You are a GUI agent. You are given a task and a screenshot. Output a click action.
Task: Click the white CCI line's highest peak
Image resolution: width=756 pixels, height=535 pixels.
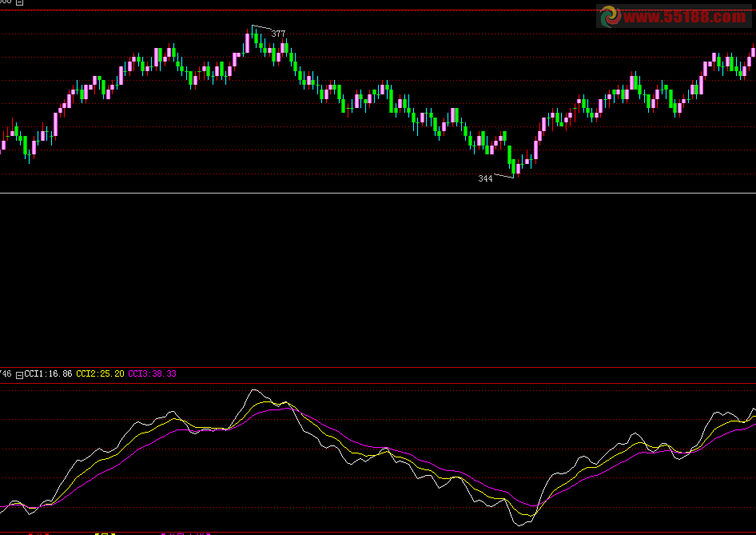coord(254,390)
